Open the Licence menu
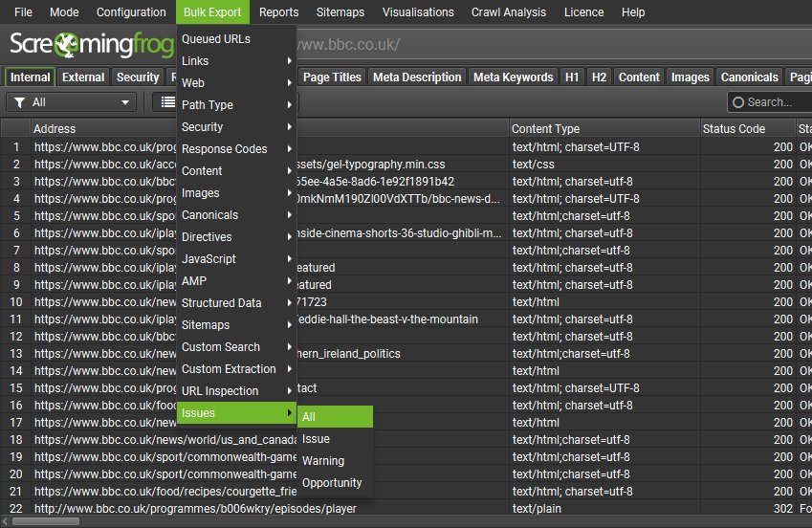812x528 pixels. (583, 11)
